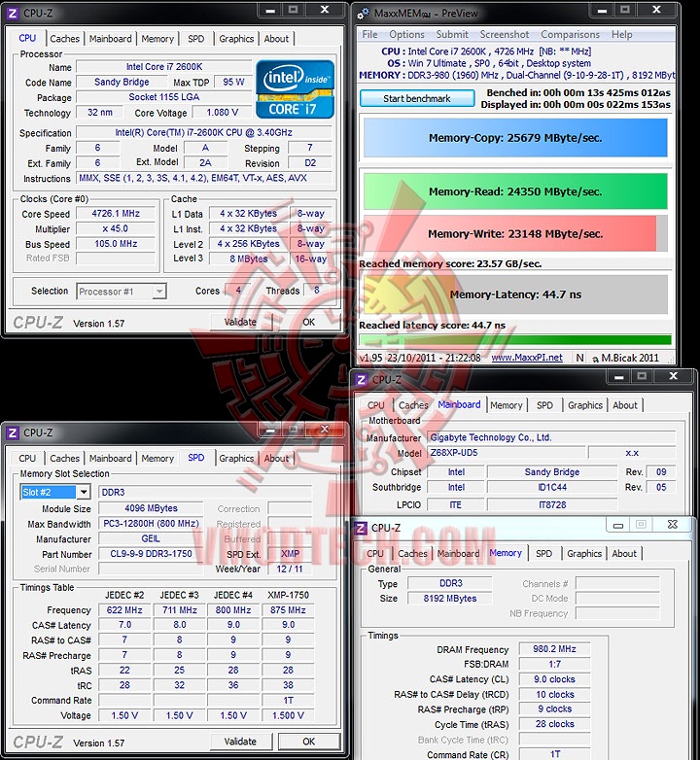Click Bus Speed value 105.0 MHz
Screen dimensions: 700x760
click(x=116, y=243)
